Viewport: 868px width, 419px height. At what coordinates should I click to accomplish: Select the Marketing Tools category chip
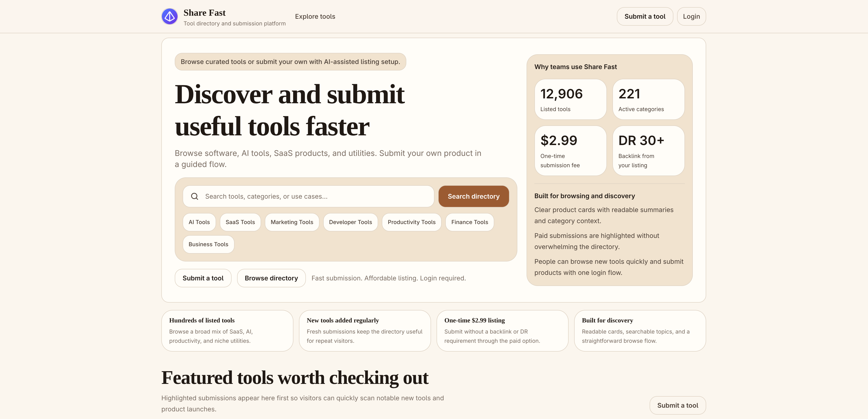coord(292,222)
